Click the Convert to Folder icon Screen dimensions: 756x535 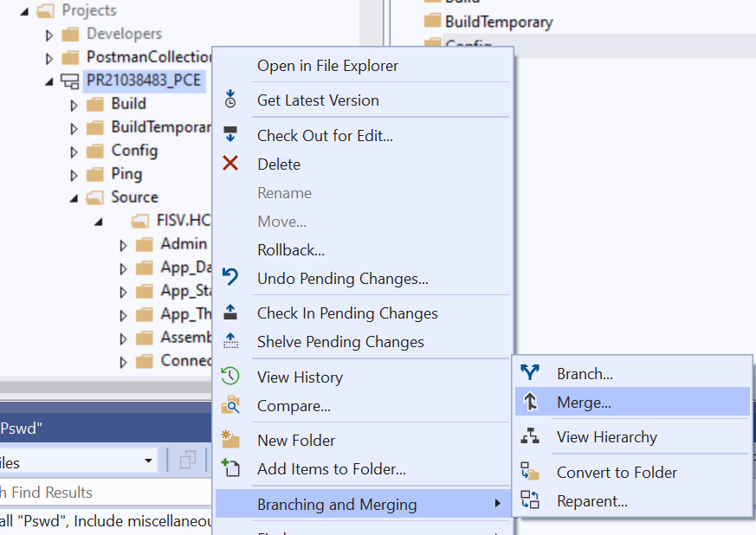tap(530, 472)
